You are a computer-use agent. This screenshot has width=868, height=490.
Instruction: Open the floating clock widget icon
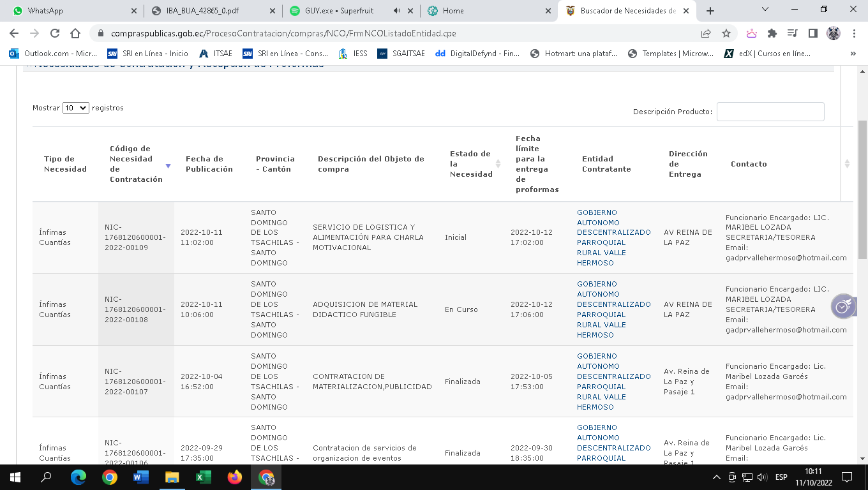(x=842, y=307)
